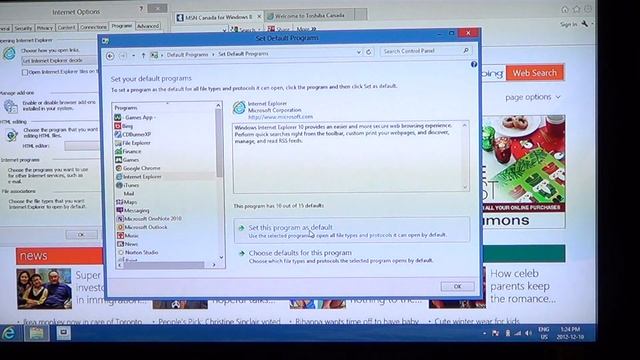Viewport: 640px width, 360px height.
Task: Click the description box scroll down arrow
Action: [465, 187]
